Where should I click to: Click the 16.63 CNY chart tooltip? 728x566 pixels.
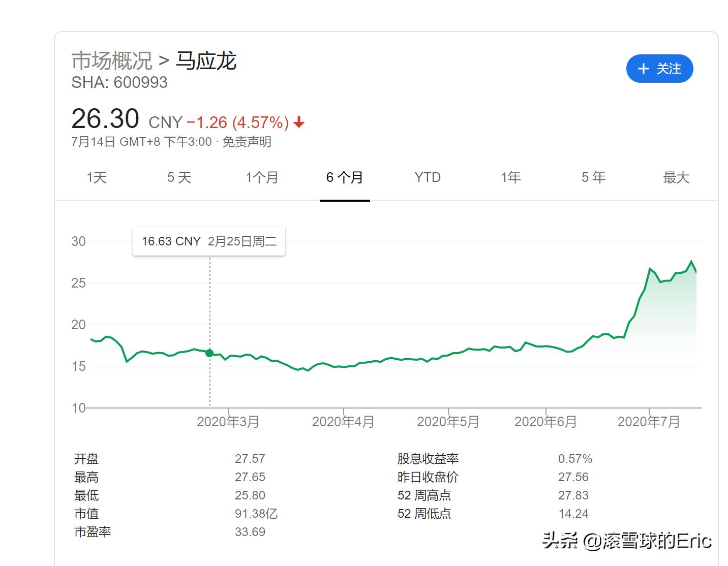pyautogui.click(x=209, y=241)
